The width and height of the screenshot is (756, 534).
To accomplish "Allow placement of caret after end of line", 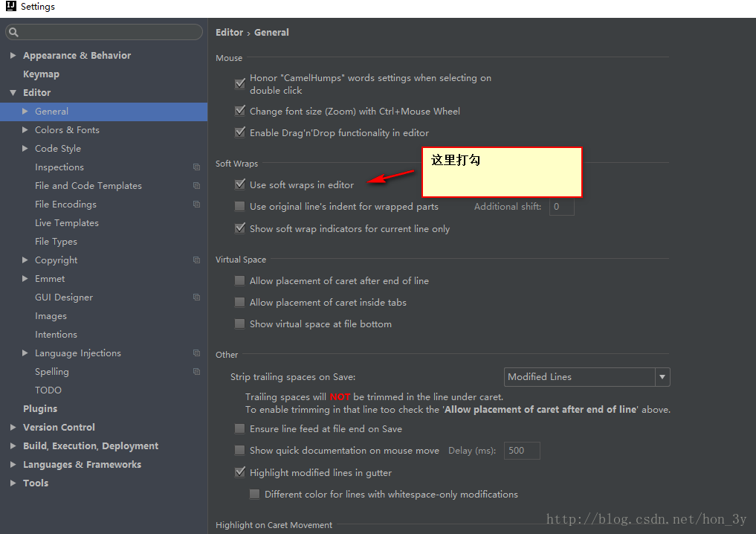I will 239,280.
